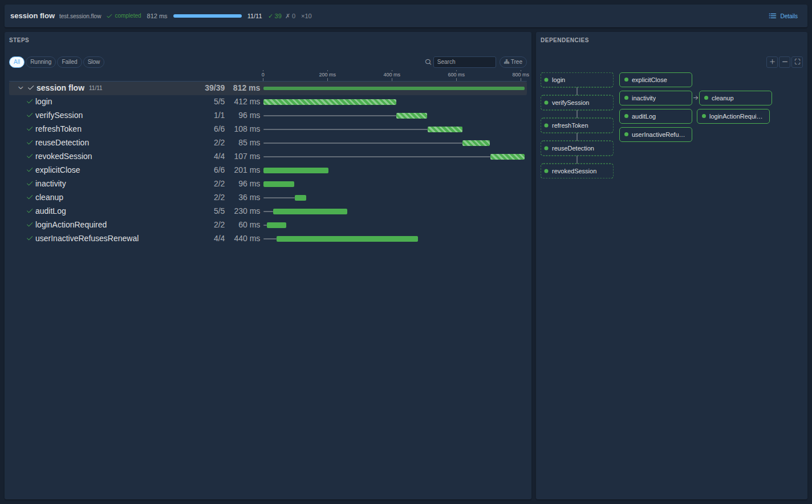The width and height of the screenshot is (812, 504).
Task: Click the cleanup step checkmark
Action: 30,197
